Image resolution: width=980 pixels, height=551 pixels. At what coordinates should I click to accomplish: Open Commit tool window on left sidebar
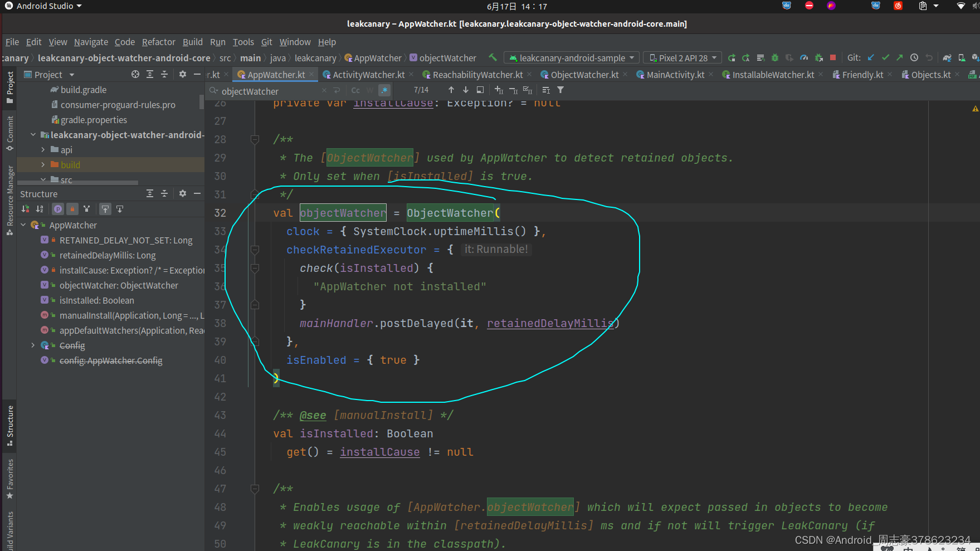pos(10,133)
